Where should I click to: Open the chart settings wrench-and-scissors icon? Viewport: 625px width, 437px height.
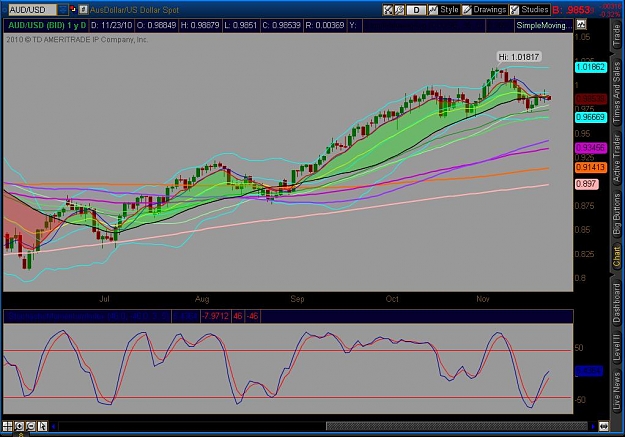387,10
